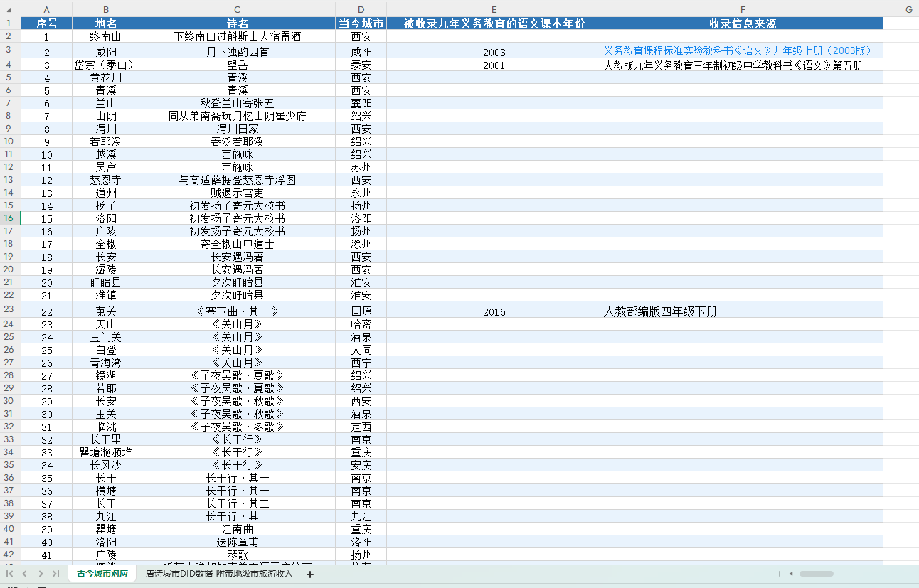Select the city cell 大同

pyautogui.click(x=361, y=350)
